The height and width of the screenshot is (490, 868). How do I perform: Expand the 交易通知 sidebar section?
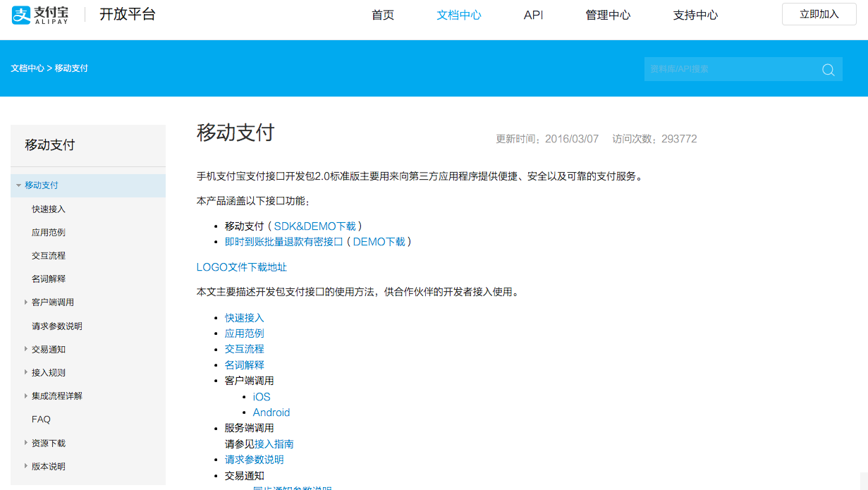pyautogui.click(x=26, y=349)
